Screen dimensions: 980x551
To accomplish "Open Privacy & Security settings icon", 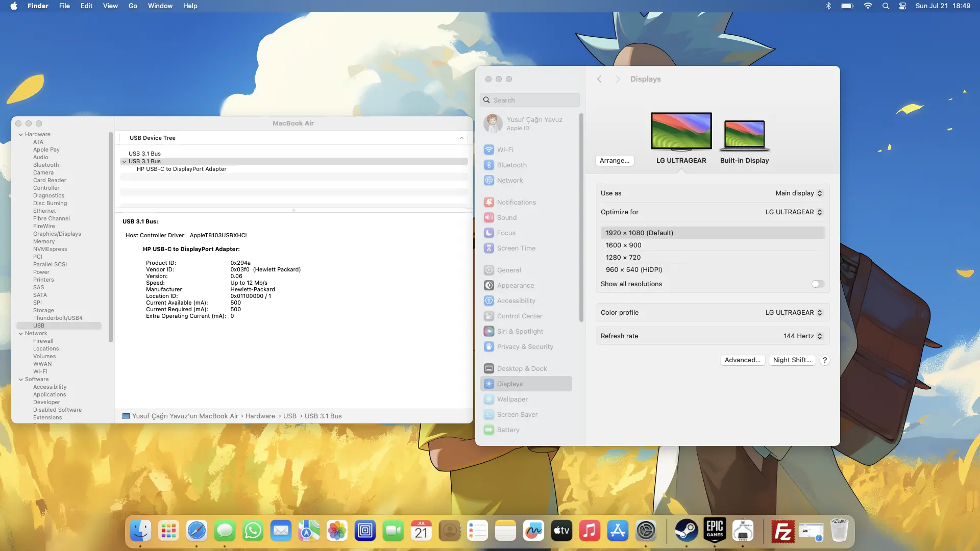I will (489, 346).
